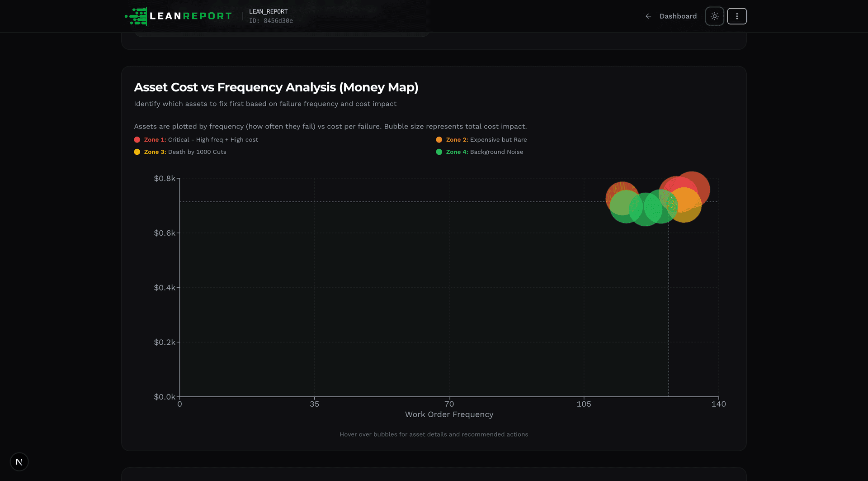Toggle light mode with the sun control
Image resolution: width=868 pixels, height=481 pixels.
[714, 16]
